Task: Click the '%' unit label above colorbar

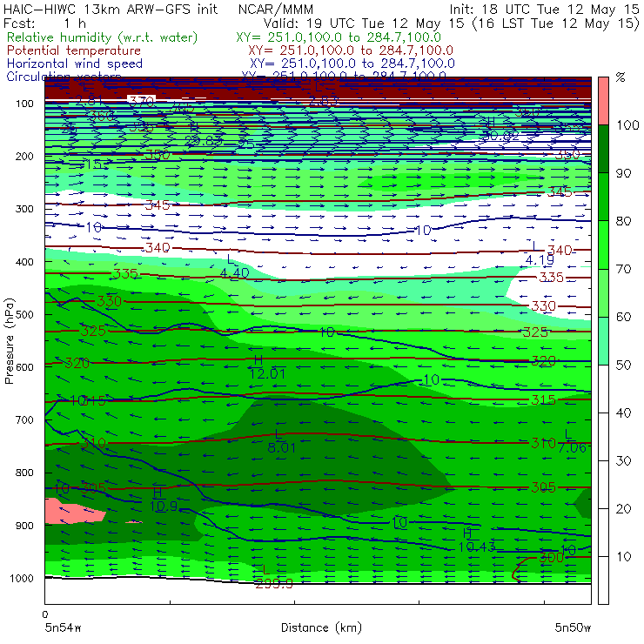Action: pyautogui.click(x=621, y=77)
